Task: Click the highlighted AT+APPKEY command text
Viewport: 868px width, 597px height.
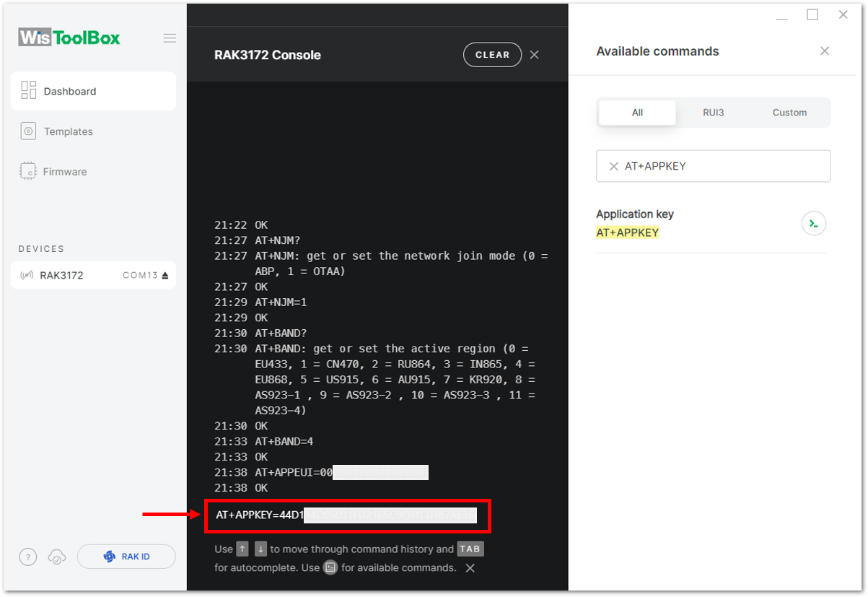Action: pos(627,232)
